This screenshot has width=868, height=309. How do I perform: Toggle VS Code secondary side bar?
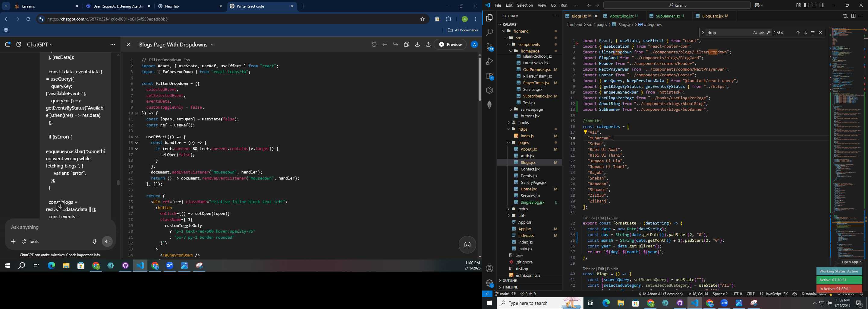822,5
